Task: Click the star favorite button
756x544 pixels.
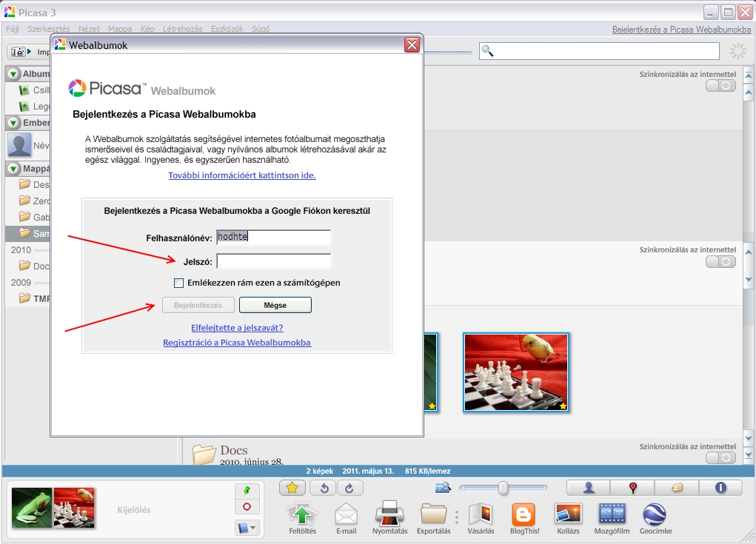Action: (x=292, y=488)
